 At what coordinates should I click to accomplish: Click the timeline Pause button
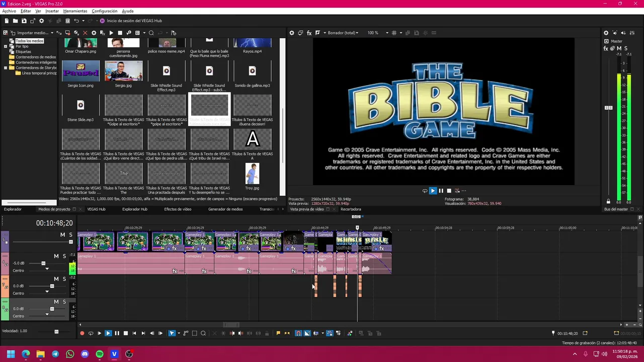pyautogui.click(x=117, y=333)
